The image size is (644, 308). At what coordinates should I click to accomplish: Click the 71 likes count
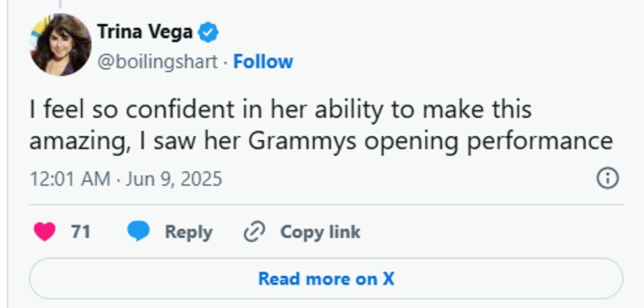point(80,232)
